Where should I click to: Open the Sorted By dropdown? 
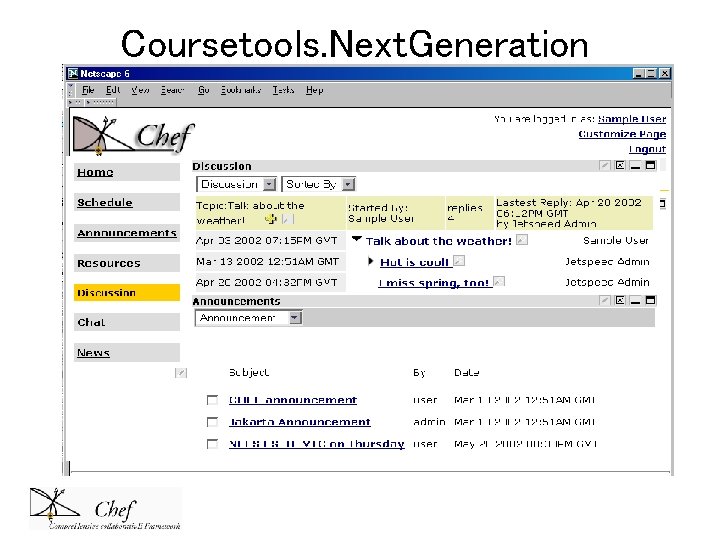[x=318, y=185]
